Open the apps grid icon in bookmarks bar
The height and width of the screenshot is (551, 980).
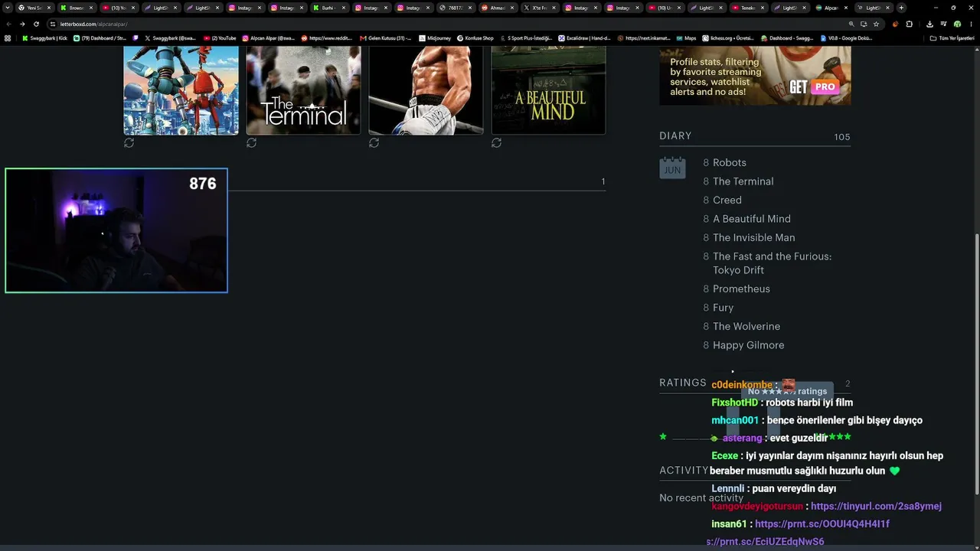(x=8, y=37)
